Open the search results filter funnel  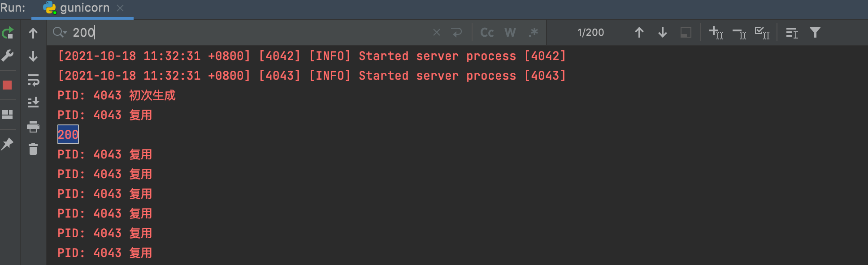815,32
